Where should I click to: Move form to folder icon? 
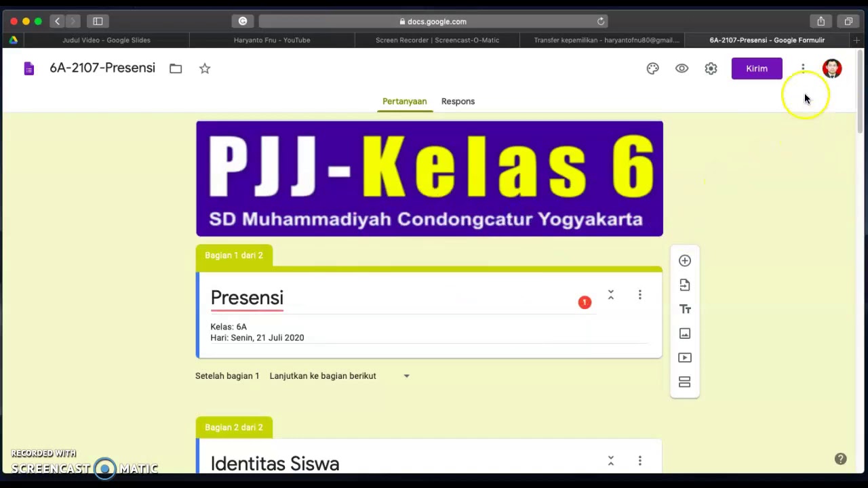[x=176, y=68]
